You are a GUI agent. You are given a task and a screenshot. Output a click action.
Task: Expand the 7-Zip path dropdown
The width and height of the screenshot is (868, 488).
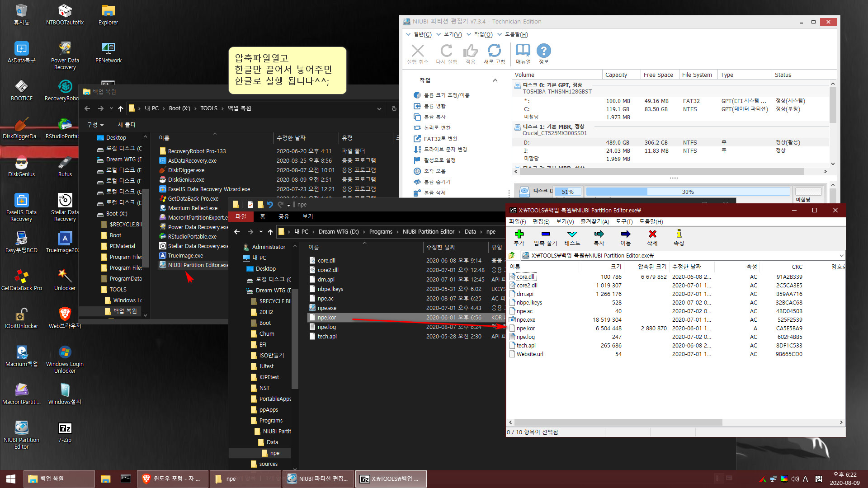(841, 255)
